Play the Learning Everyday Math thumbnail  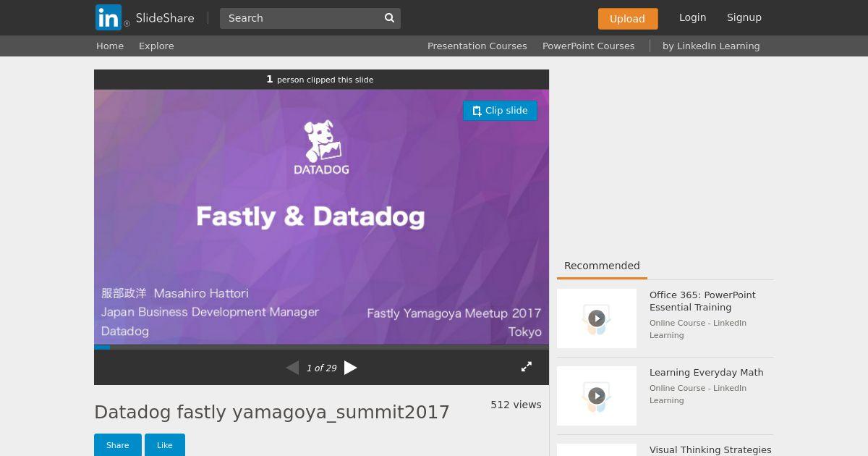pyautogui.click(x=597, y=396)
